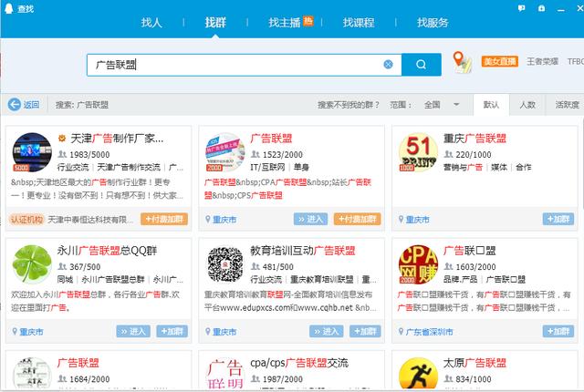Click 认证机构 badge on Tianjin card
Viewport: 584px width, 392px height.
26,220
